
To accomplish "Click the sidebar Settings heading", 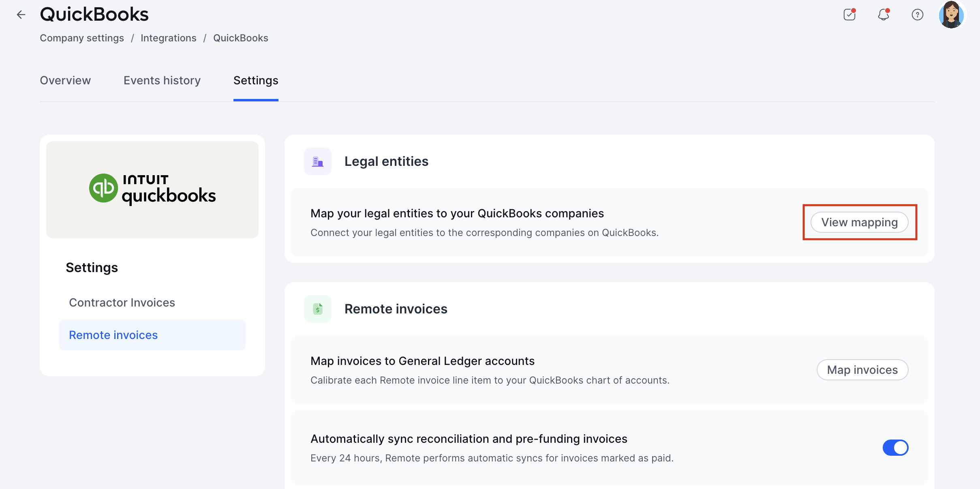I will 92,268.
